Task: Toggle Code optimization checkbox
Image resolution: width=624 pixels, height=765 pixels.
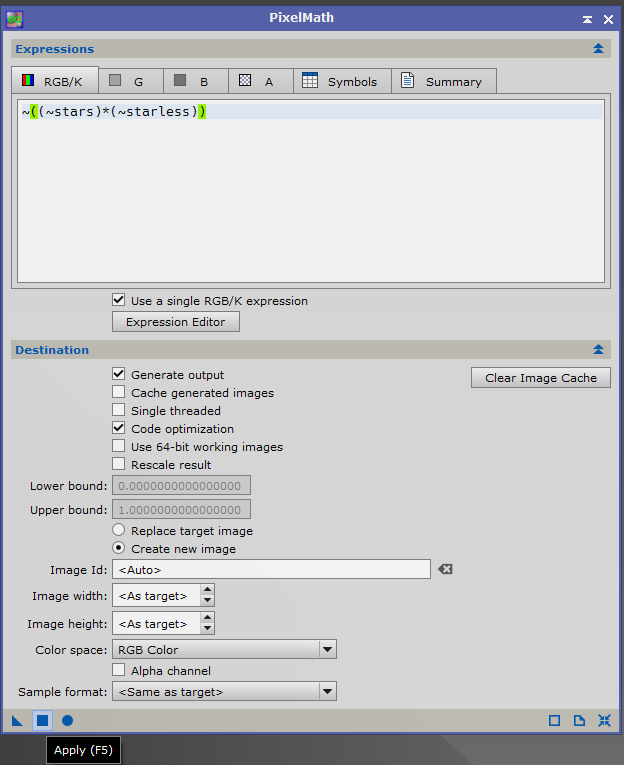Action: (119, 428)
